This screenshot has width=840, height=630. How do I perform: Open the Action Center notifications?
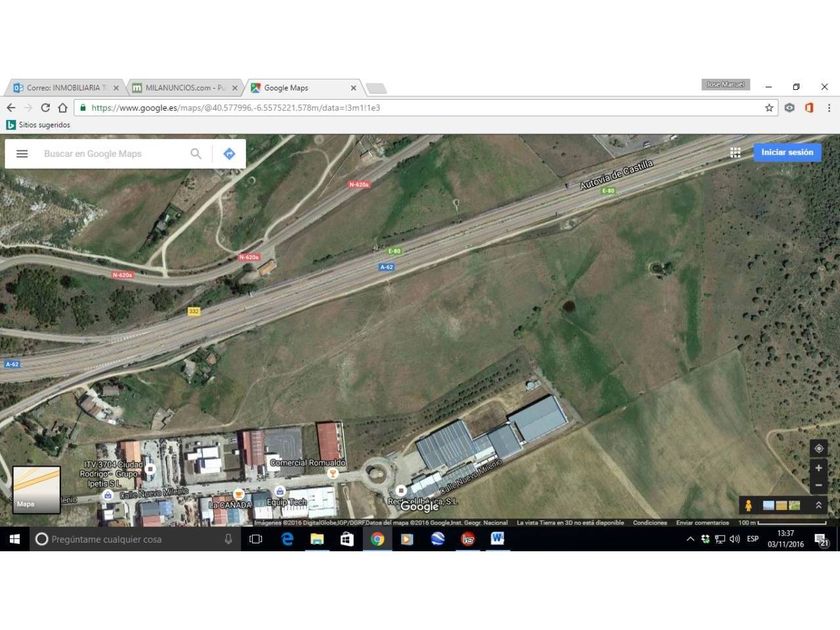pos(821,539)
